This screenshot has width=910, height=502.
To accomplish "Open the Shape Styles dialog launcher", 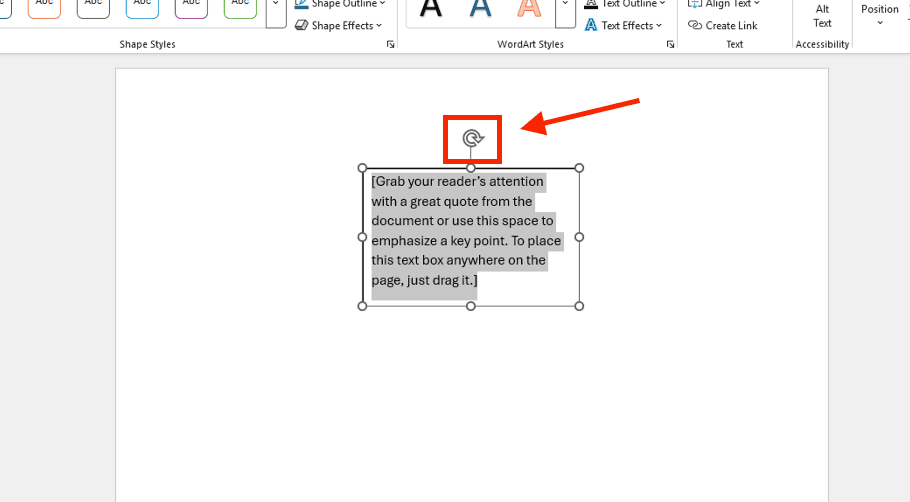I will pos(391,44).
